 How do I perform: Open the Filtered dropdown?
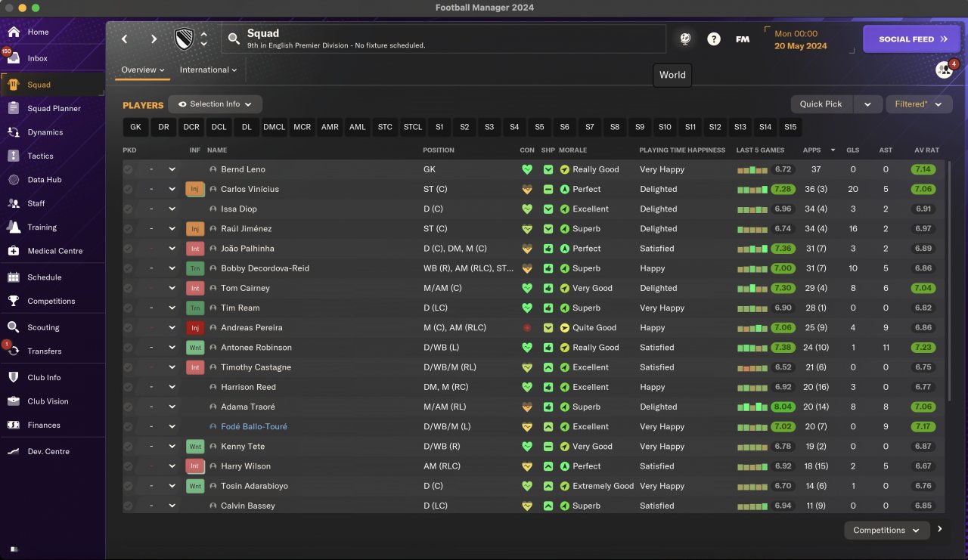[919, 104]
